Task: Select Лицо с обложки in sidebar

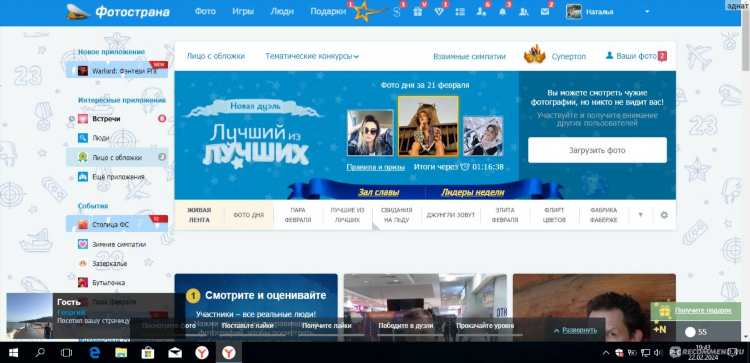Action: (x=117, y=157)
